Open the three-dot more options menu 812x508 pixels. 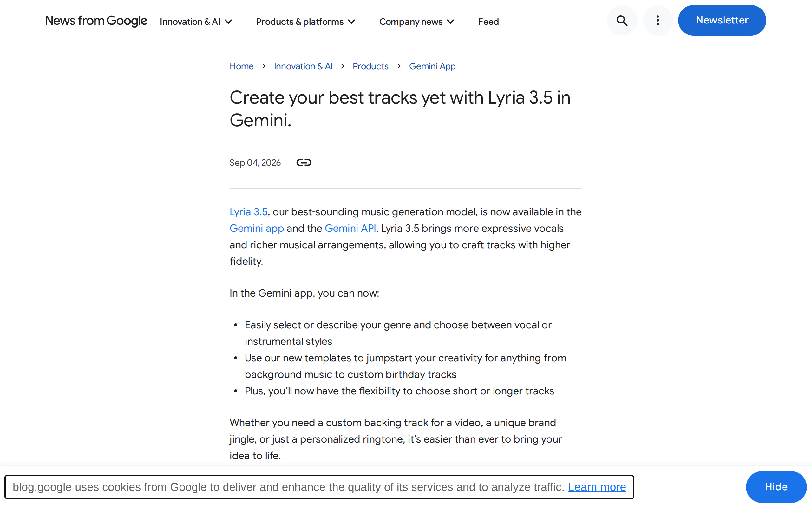point(658,21)
